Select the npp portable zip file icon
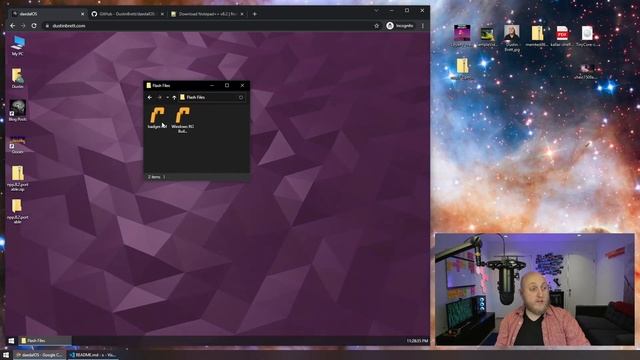Screen dimensions: 640x360 (18, 178)
